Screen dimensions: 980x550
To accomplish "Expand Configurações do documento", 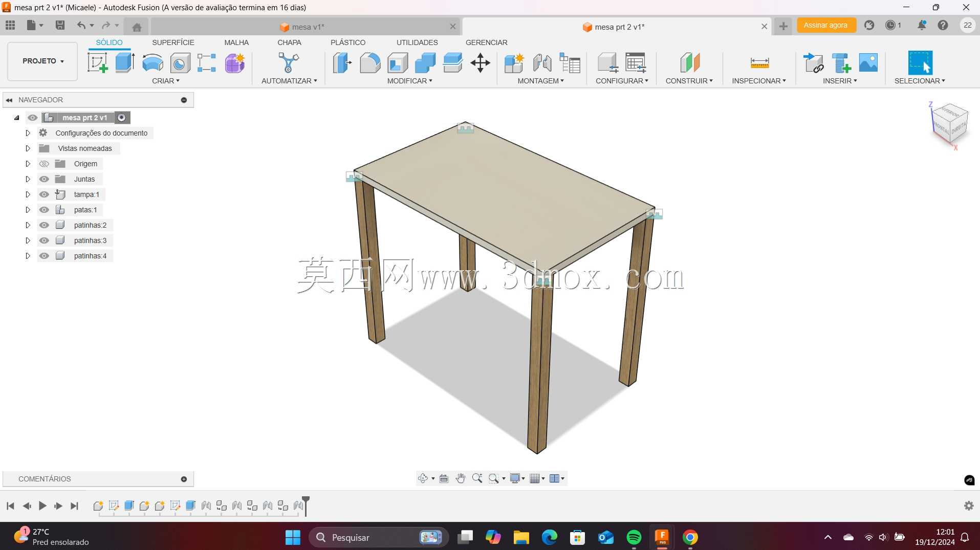I will tap(28, 133).
